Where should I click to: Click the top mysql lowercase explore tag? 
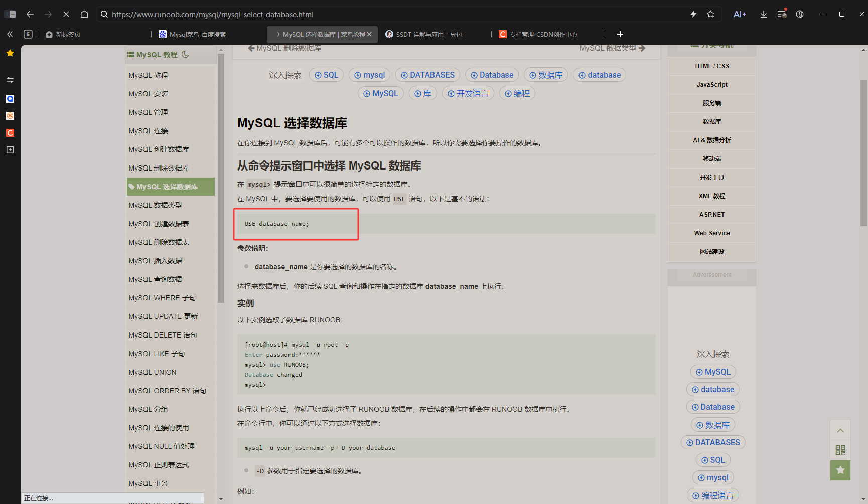click(x=369, y=75)
